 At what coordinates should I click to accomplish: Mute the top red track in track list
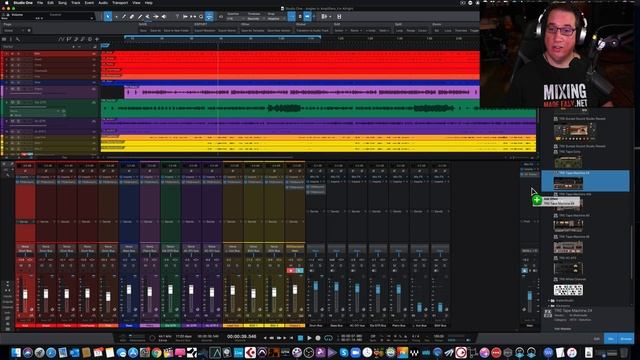[12, 53]
